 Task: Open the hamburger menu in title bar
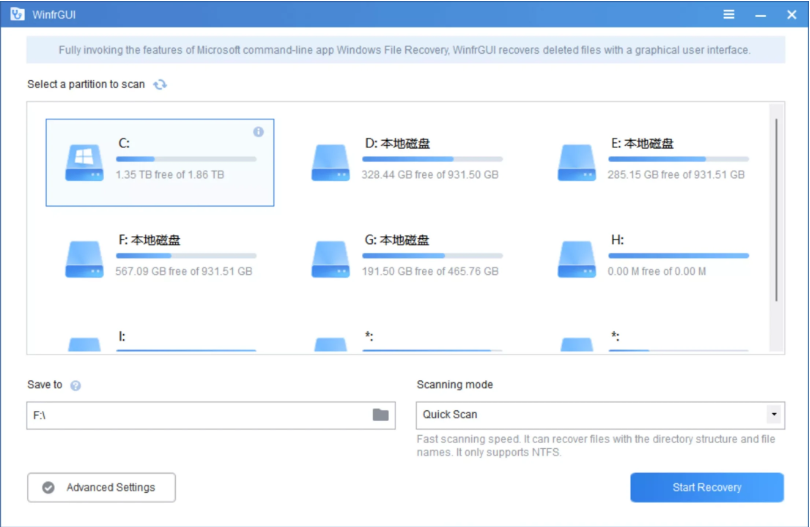click(728, 14)
